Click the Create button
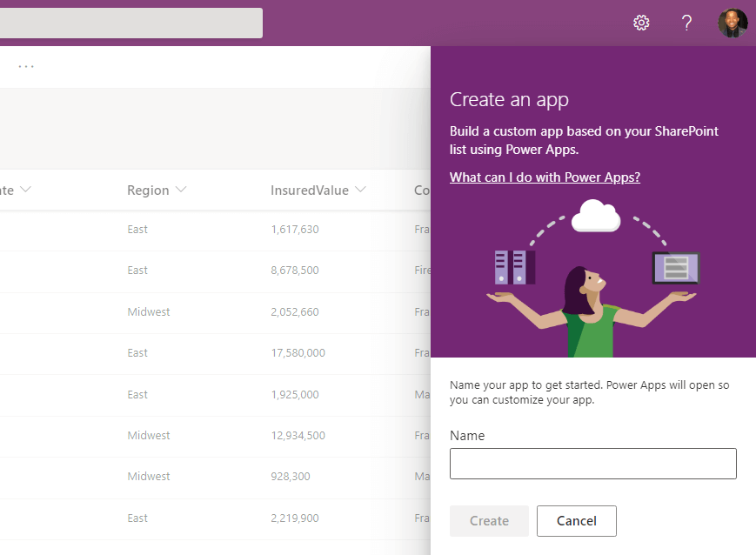 tap(490, 521)
